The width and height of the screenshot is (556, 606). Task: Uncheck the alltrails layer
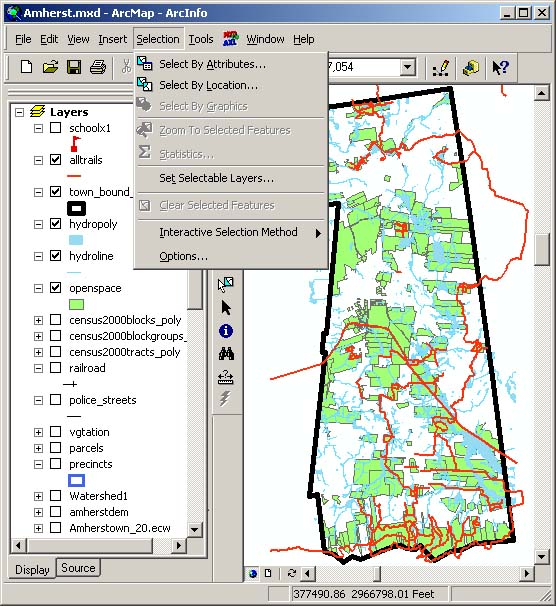(x=56, y=160)
